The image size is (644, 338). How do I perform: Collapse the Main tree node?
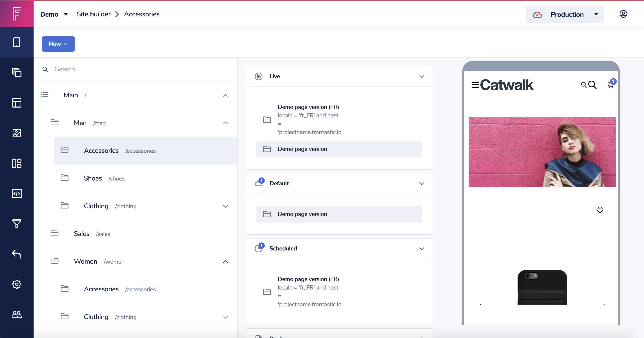(x=225, y=95)
